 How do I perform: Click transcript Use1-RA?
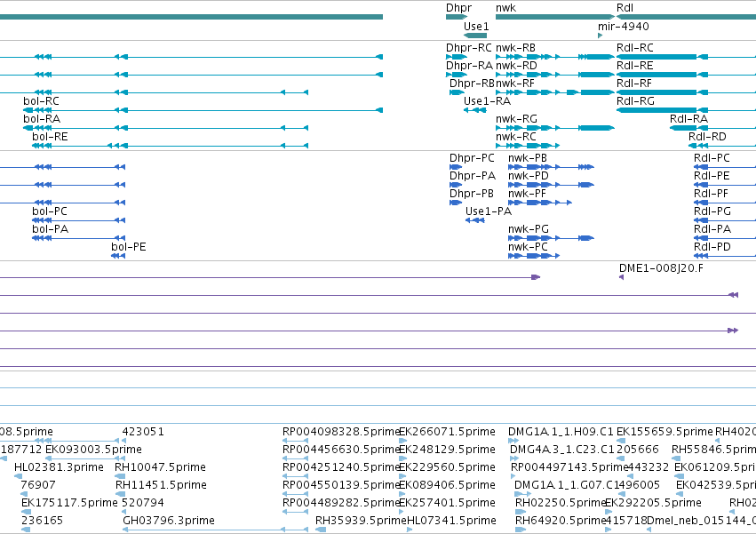487,101
